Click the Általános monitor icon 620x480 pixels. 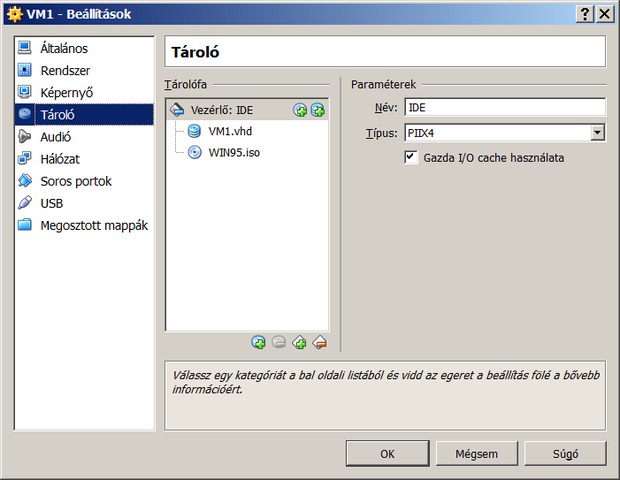click(x=25, y=48)
